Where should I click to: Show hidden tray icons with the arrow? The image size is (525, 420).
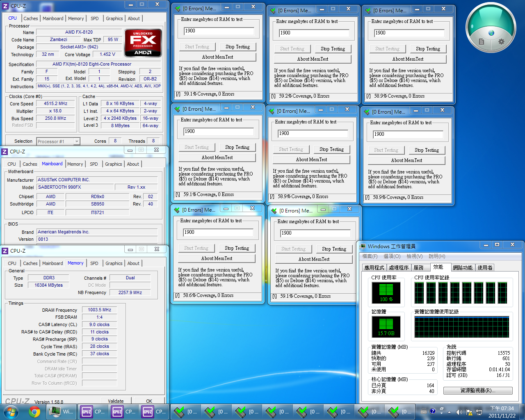449,412
